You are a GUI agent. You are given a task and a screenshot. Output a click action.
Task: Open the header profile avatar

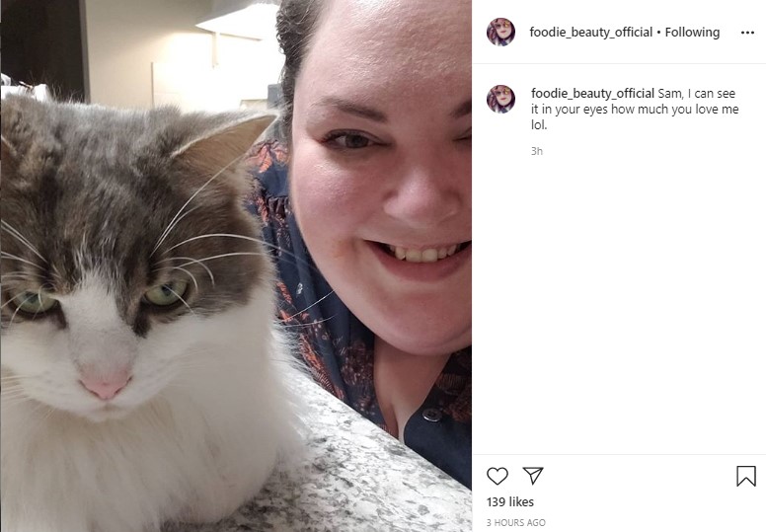(x=500, y=33)
